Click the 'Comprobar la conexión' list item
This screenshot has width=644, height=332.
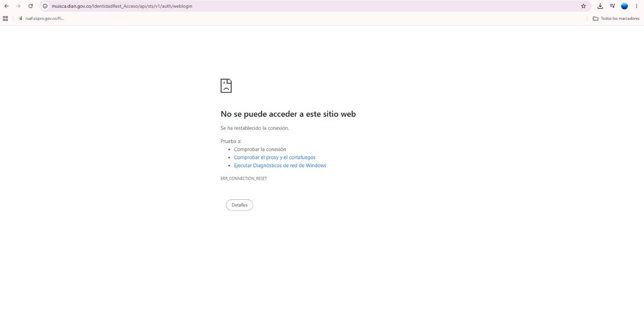(260, 149)
